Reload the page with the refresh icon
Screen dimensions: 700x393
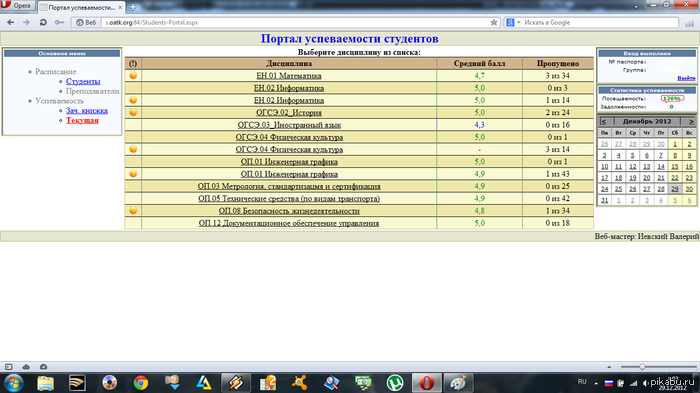click(x=43, y=22)
